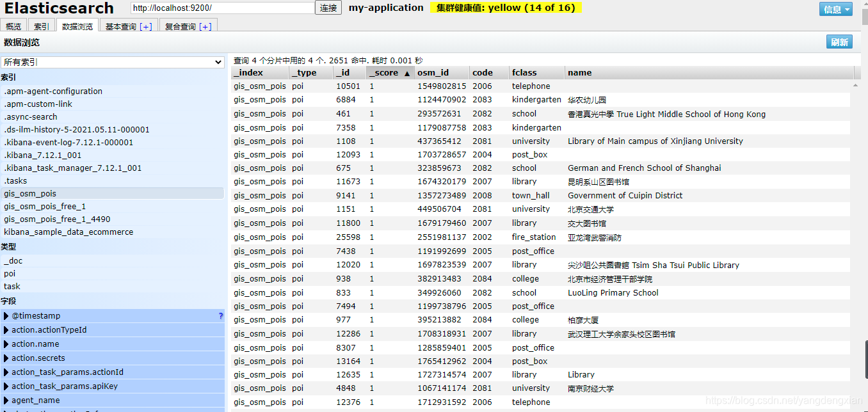The image size is (868, 412).
Task: Select index .kibana_7.12.1_001
Action: point(112,155)
